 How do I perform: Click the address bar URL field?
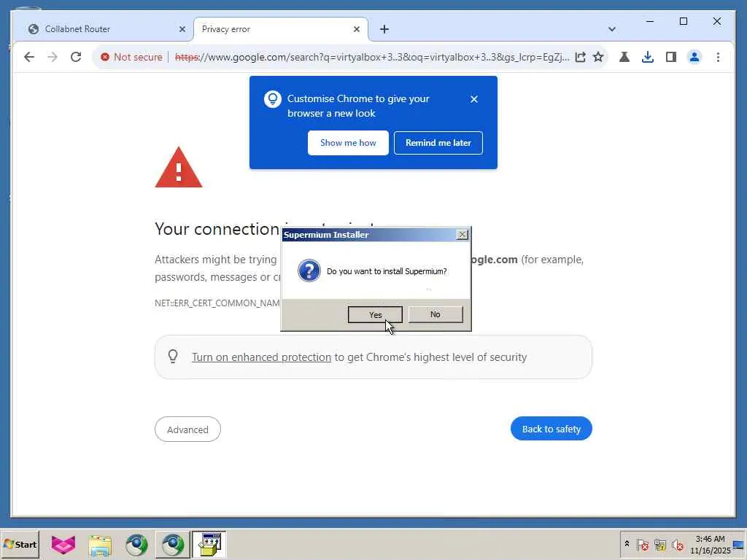click(x=371, y=57)
